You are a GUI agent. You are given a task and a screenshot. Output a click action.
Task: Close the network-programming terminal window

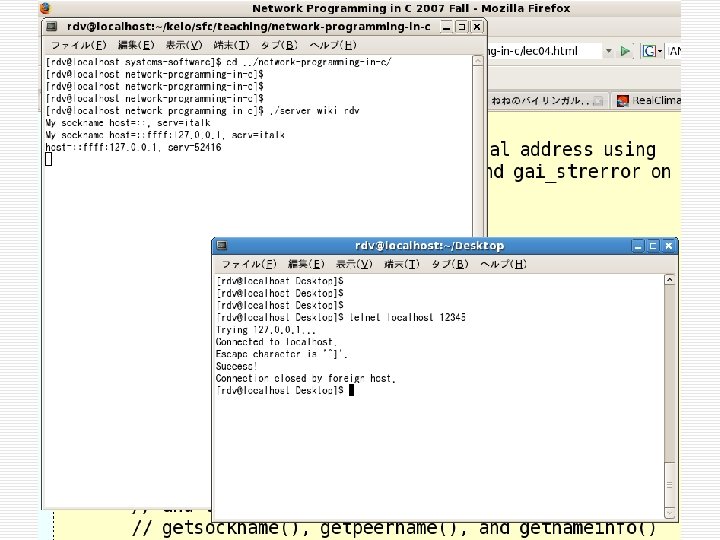[x=477, y=27]
